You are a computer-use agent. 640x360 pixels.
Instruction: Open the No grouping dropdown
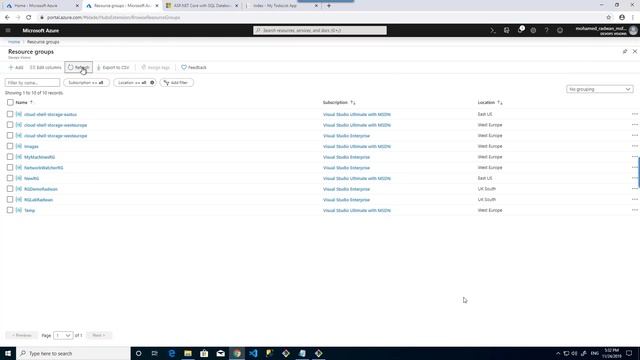600,89
